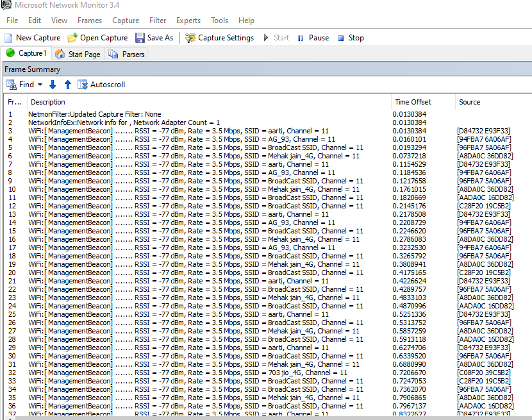This screenshot has height=420, width=532.
Task: Click source [C28F20 19C5B2] in frame 12
Action: point(484,206)
